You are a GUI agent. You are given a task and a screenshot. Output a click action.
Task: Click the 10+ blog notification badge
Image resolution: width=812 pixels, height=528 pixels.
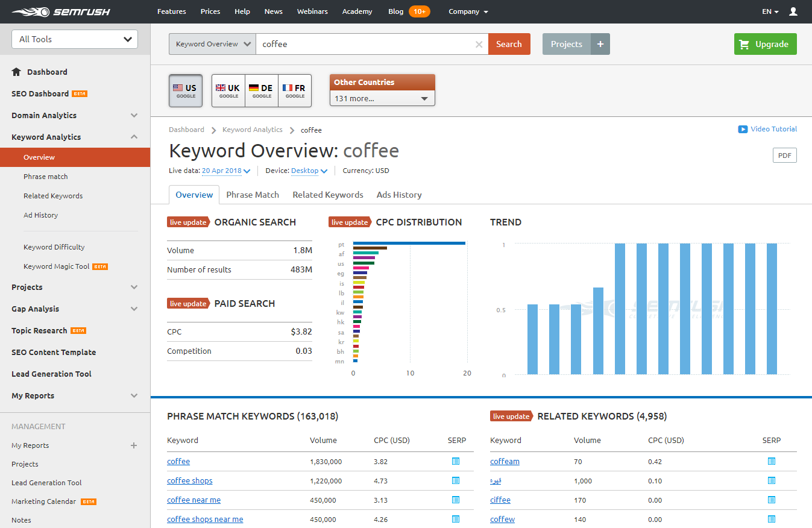pos(420,11)
